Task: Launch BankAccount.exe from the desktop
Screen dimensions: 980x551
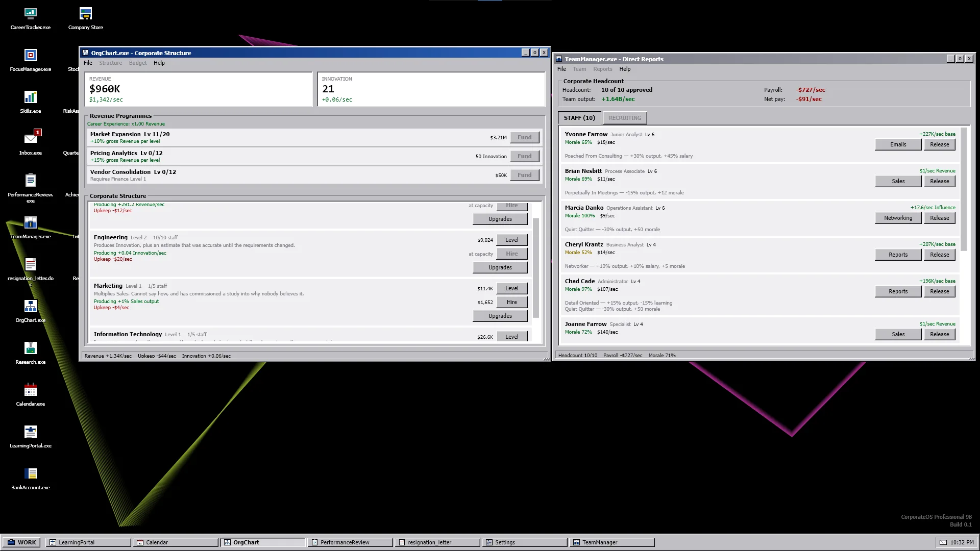Action: pos(31,479)
